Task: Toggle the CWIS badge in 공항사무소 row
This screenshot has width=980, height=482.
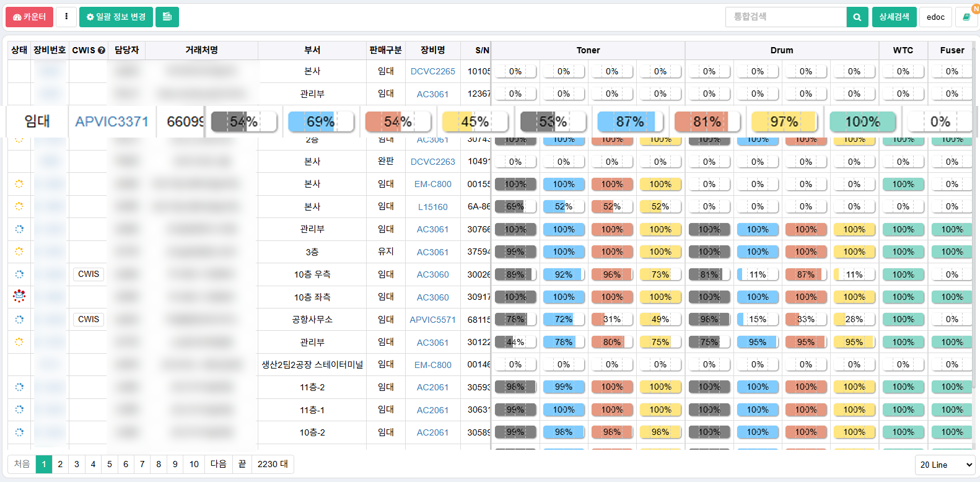Action: pos(88,319)
